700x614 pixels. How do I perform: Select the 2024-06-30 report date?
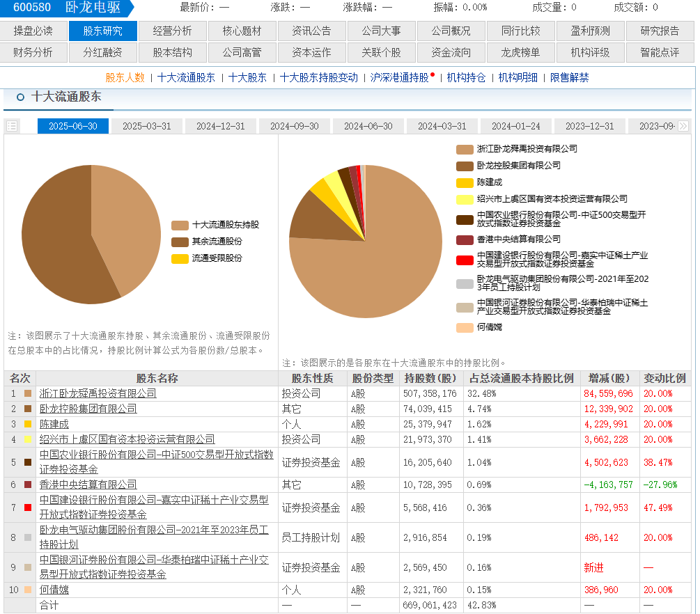tap(368, 126)
